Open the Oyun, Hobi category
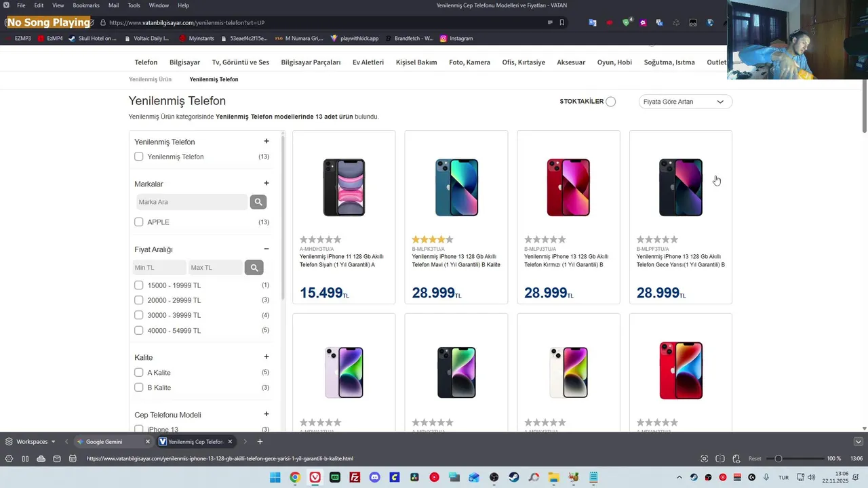The image size is (868, 488). (614, 62)
